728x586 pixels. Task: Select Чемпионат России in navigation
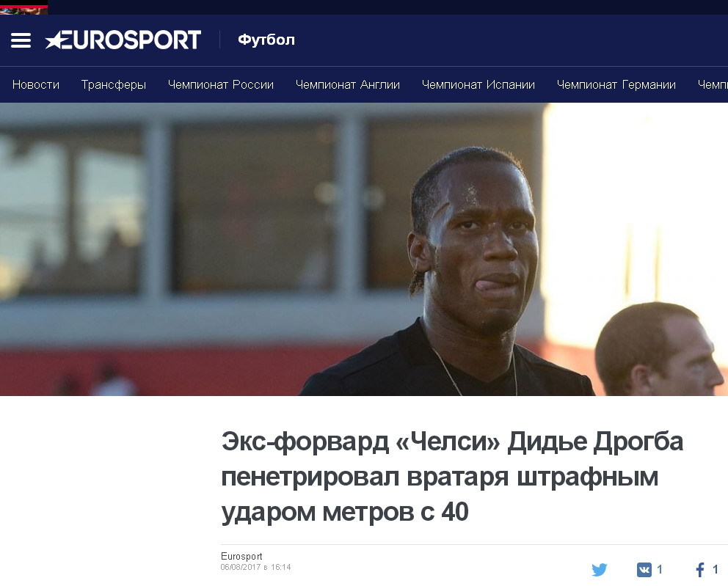[221, 84]
